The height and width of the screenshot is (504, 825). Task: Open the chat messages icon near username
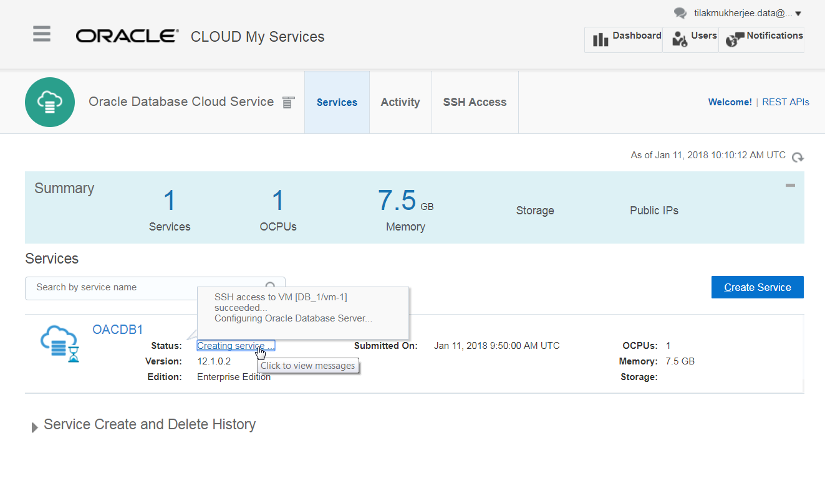click(x=680, y=13)
